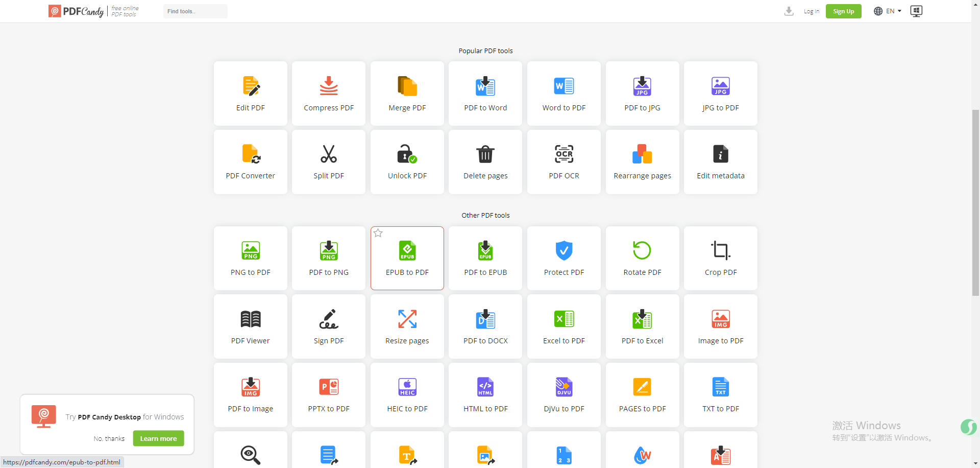Open the Image to PDF converter
The image size is (980, 468).
(x=721, y=326)
